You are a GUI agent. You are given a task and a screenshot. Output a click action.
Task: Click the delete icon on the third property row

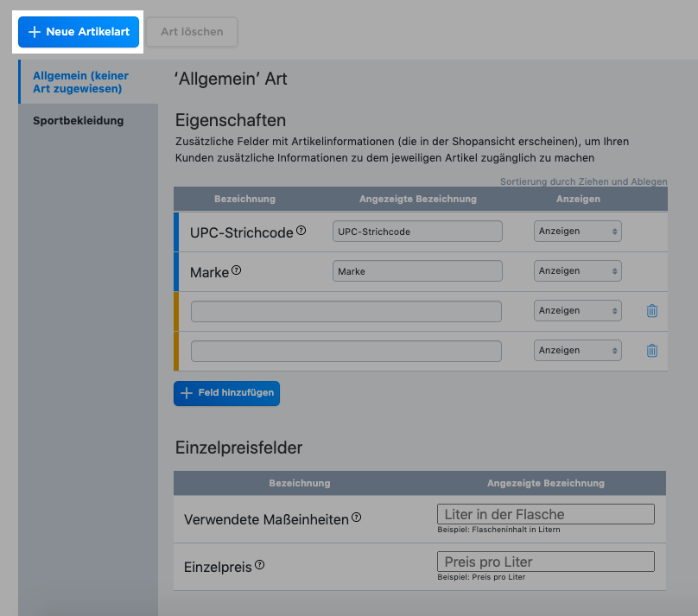[652, 310]
